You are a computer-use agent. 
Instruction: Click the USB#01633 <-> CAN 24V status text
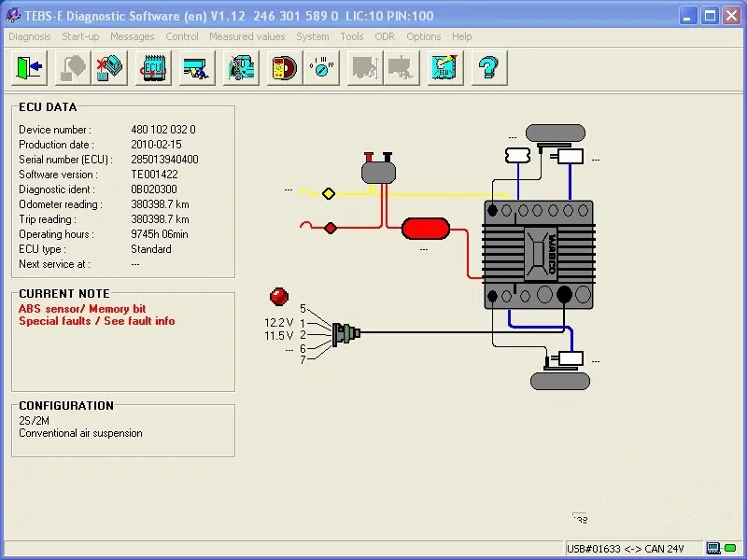(x=626, y=549)
